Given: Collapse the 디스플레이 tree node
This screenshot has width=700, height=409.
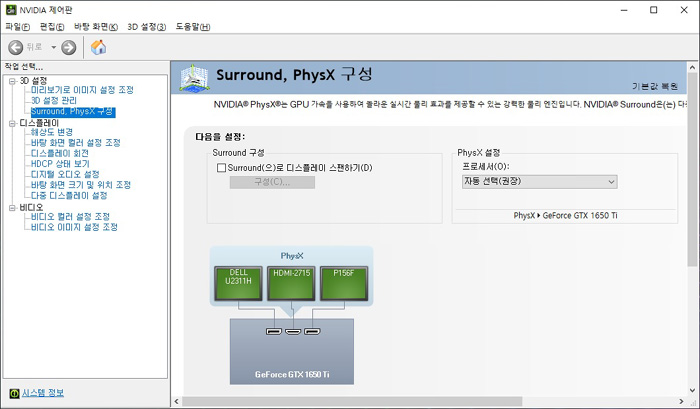Looking at the screenshot, I should [12, 124].
